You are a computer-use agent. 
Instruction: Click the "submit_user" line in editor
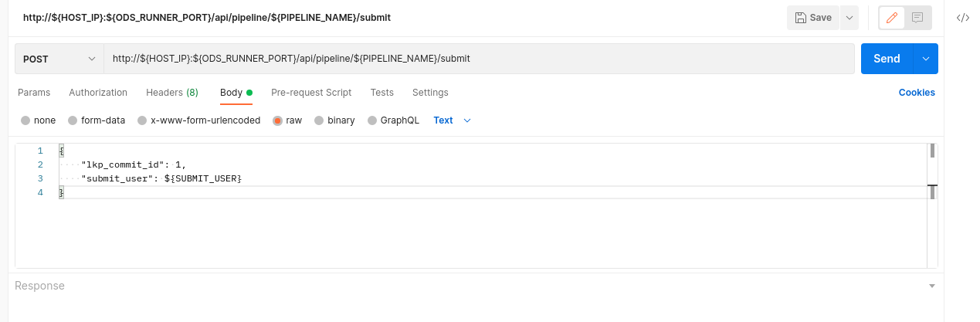point(161,178)
